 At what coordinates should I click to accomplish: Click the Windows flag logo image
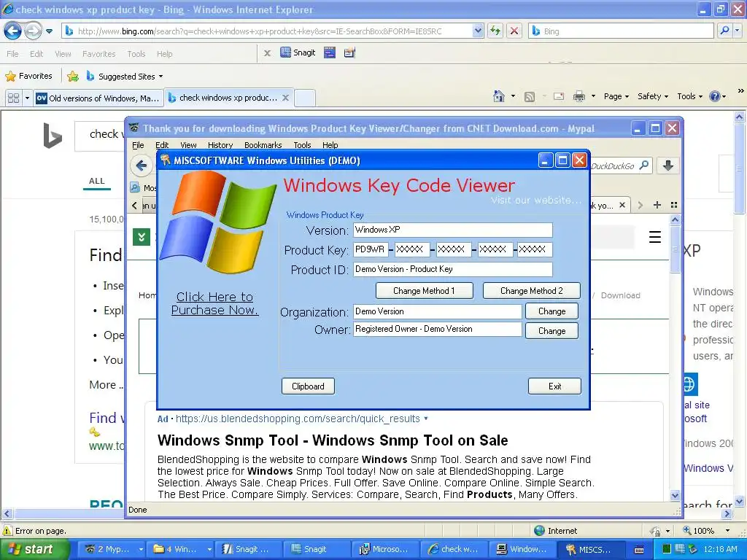[x=217, y=222]
